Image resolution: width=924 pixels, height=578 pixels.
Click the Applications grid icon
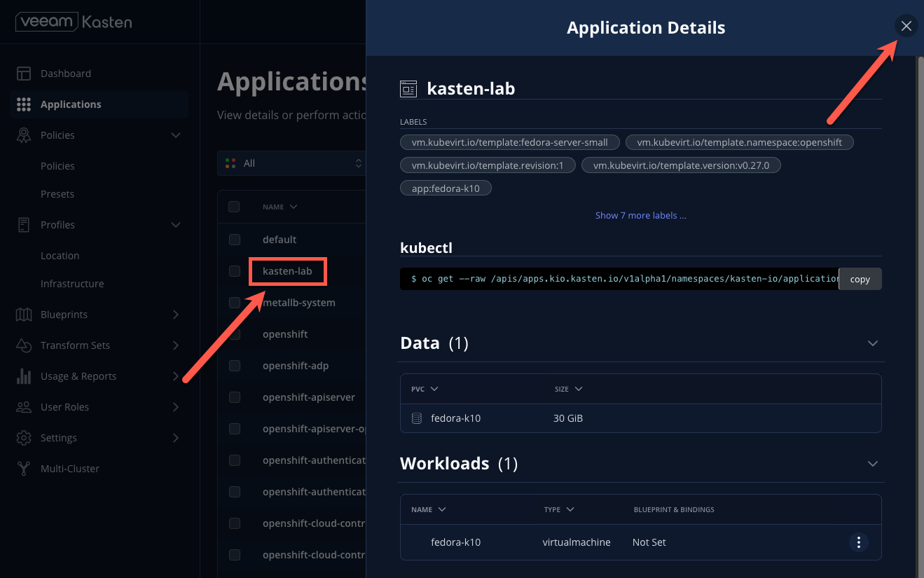pyautogui.click(x=24, y=104)
